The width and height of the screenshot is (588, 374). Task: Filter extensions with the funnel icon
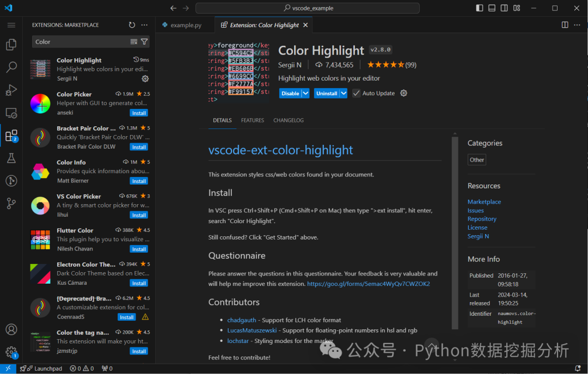pos(144,41)
